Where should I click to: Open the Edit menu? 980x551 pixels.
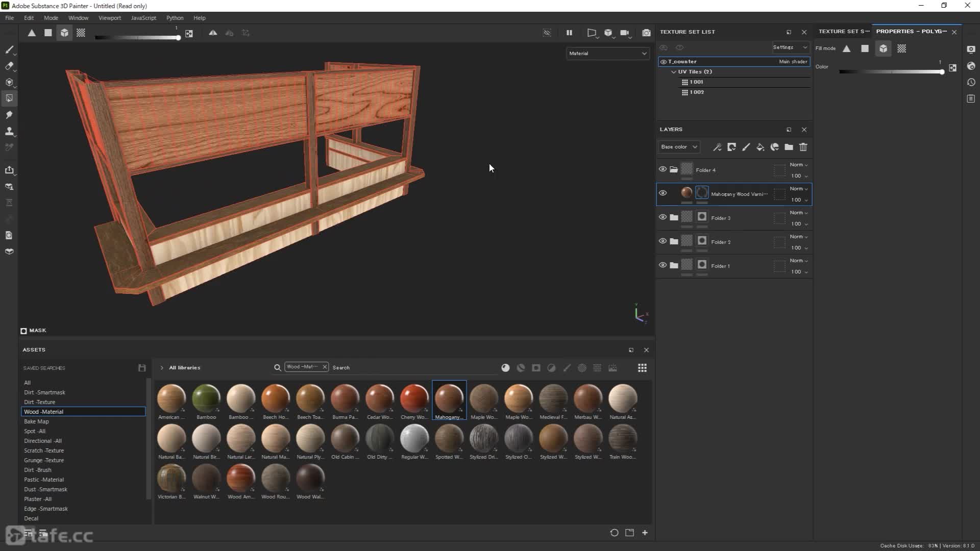[29, 18]
